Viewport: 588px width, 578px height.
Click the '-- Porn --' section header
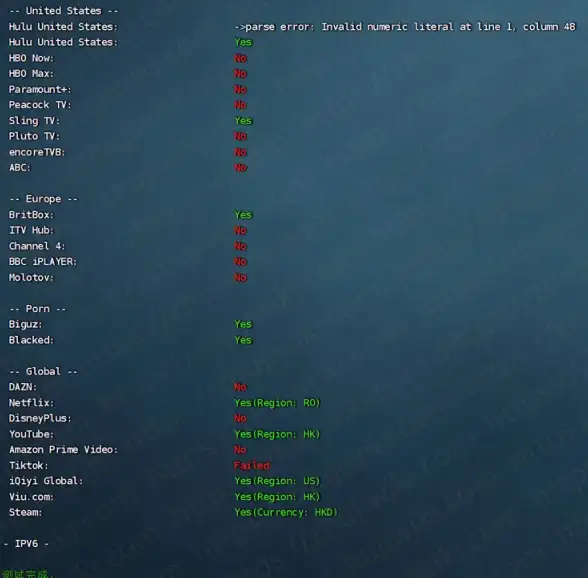pyautogui.click(x=38, y=309)
